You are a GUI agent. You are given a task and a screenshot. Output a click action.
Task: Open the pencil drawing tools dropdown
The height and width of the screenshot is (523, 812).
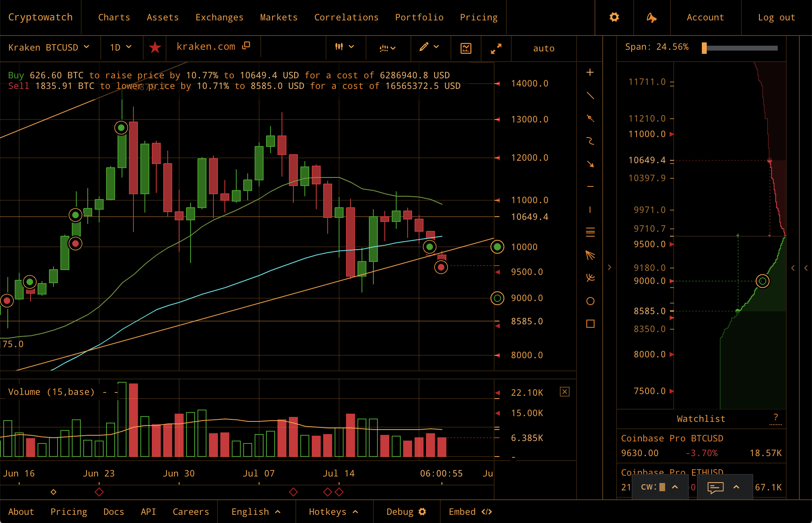(429, 47)
